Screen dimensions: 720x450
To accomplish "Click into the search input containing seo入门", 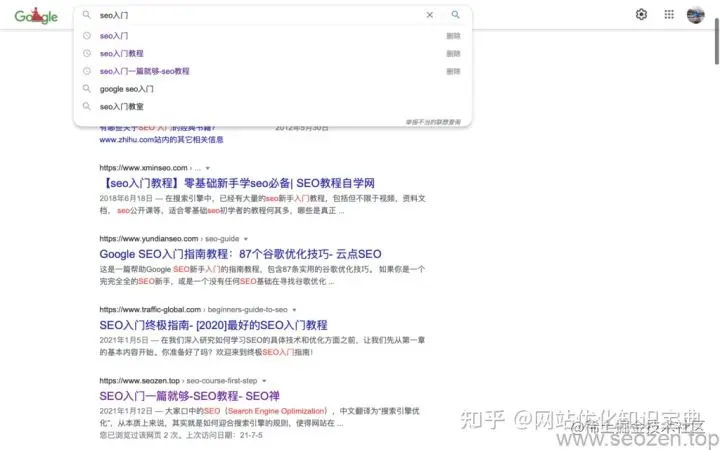I will click(x=259, y=15).
